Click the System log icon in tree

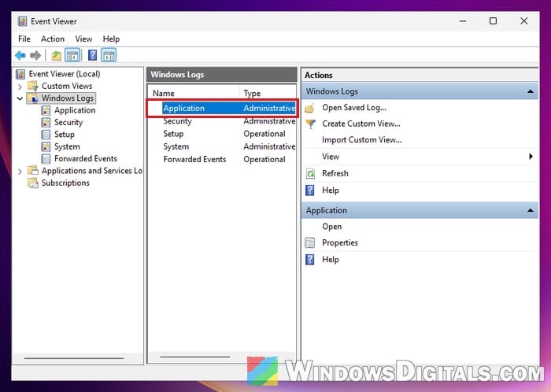tap(46, 146)
